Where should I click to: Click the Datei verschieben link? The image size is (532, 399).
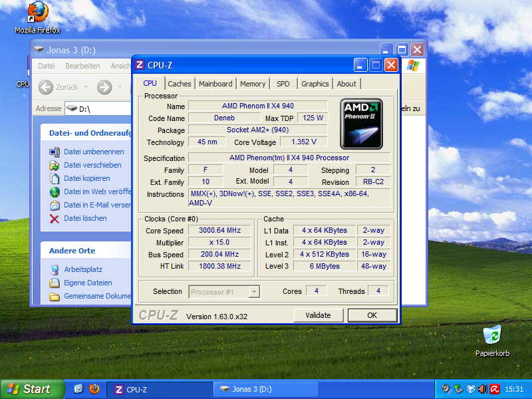92,165
